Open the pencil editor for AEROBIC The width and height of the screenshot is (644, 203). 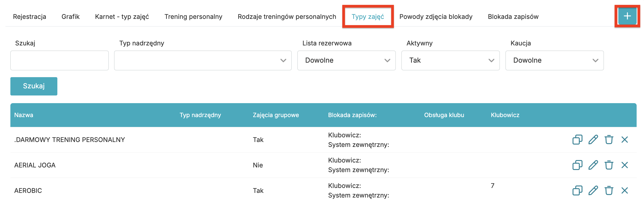point(593,190)
